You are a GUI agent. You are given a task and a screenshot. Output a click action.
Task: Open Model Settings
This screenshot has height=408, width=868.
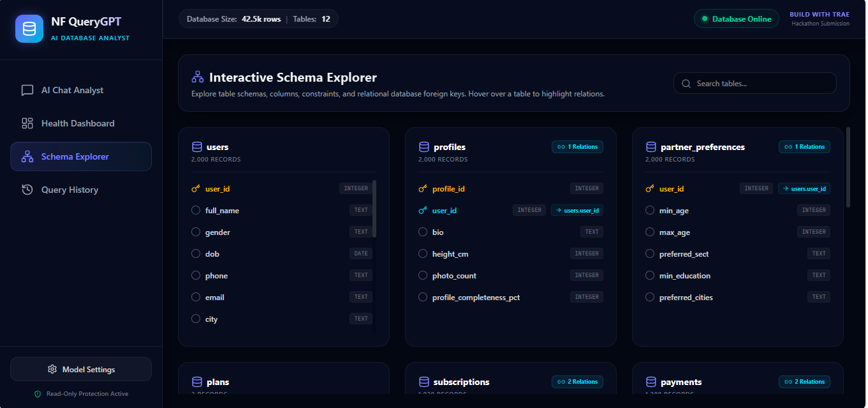pyautogui.click(x=81, y=369)
